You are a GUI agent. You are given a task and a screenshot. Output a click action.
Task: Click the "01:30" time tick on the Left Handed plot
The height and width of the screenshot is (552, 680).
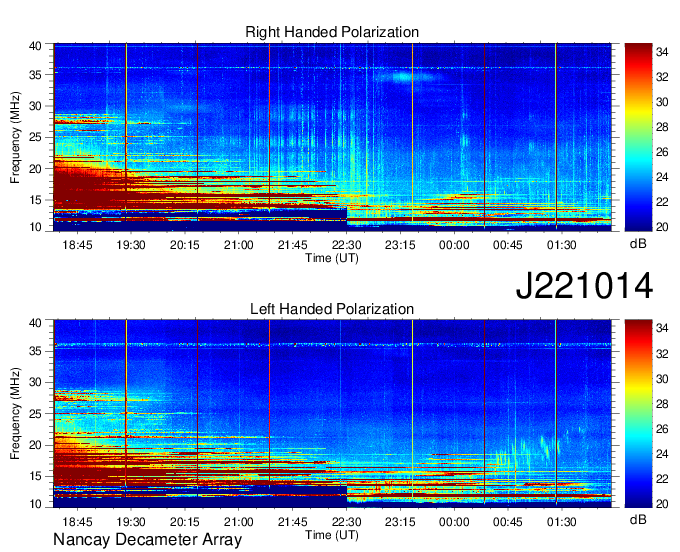click(x=562, y=522)
